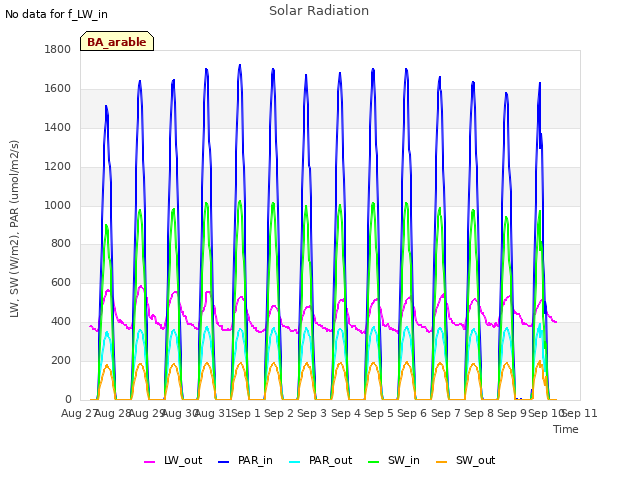Click the y-axis units label
The width and height of the screenshot is (640, 480).
14,229
